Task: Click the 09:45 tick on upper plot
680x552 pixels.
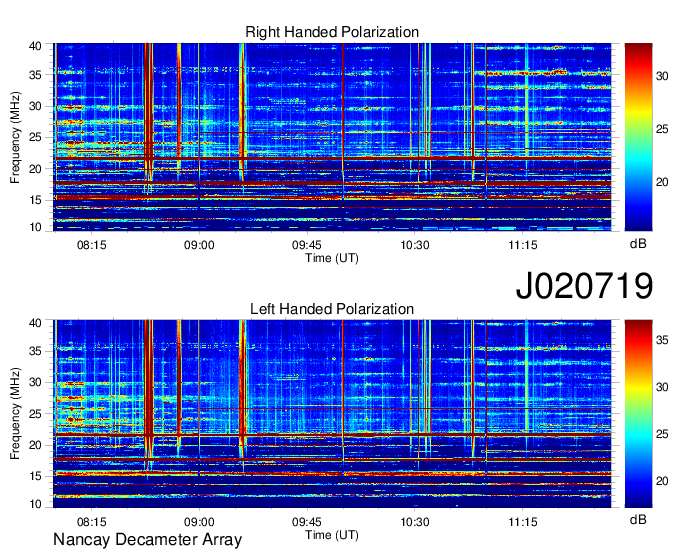Action: click(x=307, y=245)
